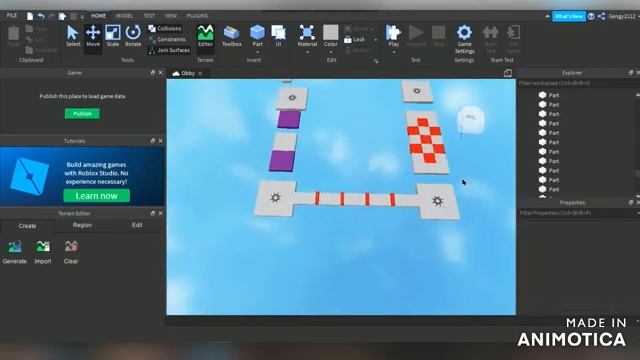Switch to the MODEL ribbon tab
640x360 pixels.
[x=124, y=16]
